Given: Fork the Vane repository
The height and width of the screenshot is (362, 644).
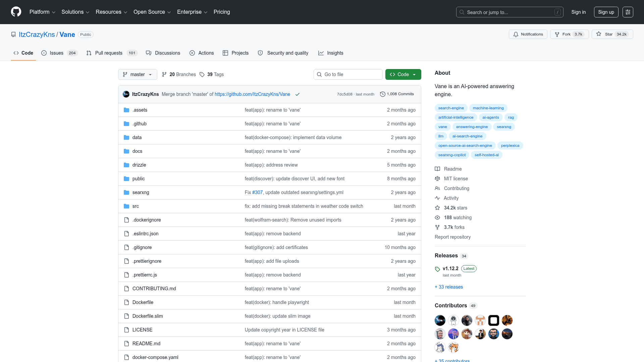Looking at the screenshot, I should [570, 34].
